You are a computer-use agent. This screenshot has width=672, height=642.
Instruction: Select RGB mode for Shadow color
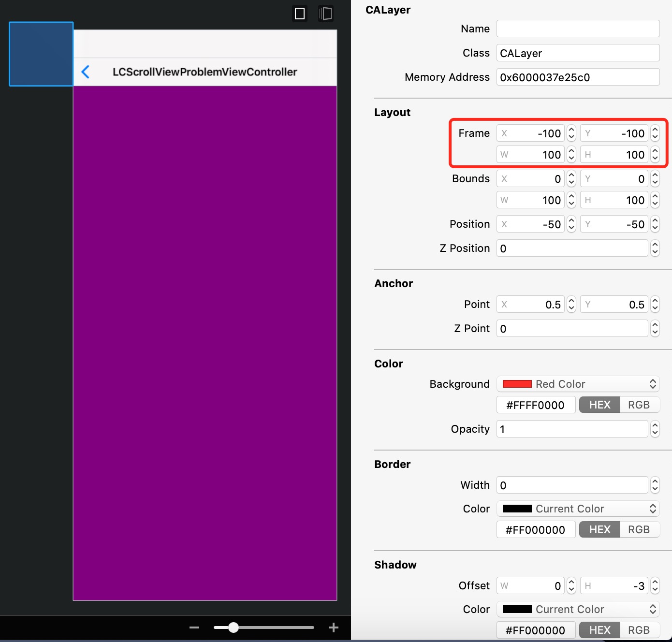coord(639,630)
